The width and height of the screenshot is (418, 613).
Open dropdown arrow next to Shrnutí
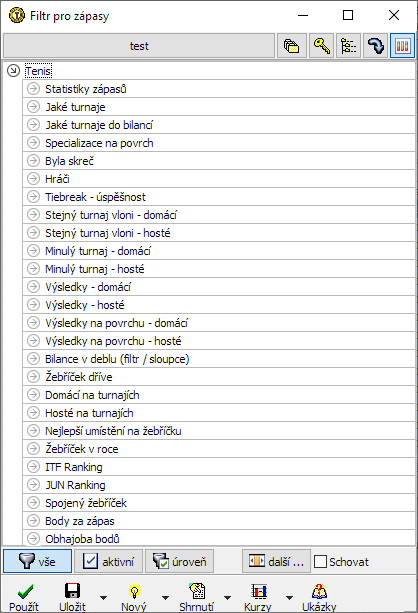pyautogui.click(x=227, y=598)
